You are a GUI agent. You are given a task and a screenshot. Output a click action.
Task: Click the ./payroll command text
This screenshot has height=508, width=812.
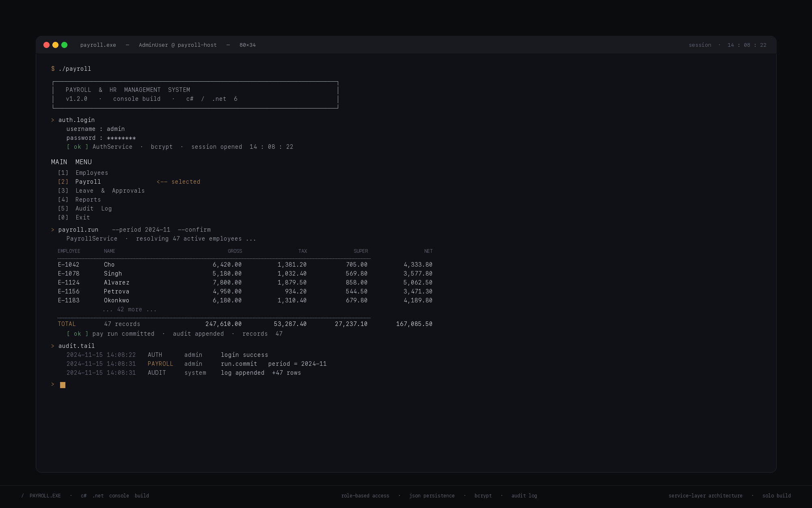pyautogui.click(x=75, y=69)
